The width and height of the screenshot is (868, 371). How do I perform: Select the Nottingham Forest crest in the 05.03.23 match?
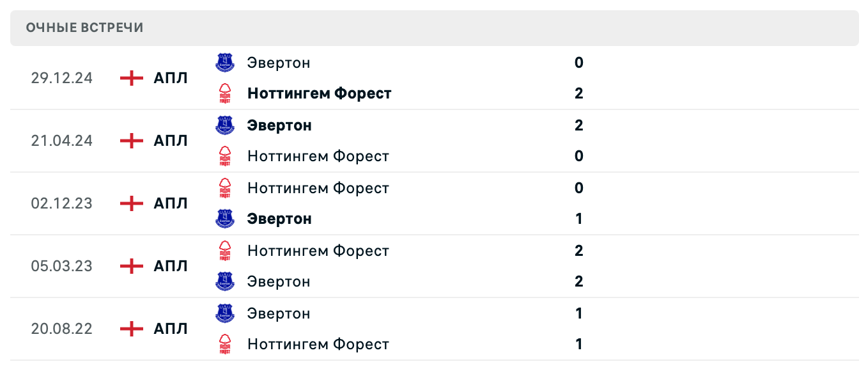click(x=225, y=250)
